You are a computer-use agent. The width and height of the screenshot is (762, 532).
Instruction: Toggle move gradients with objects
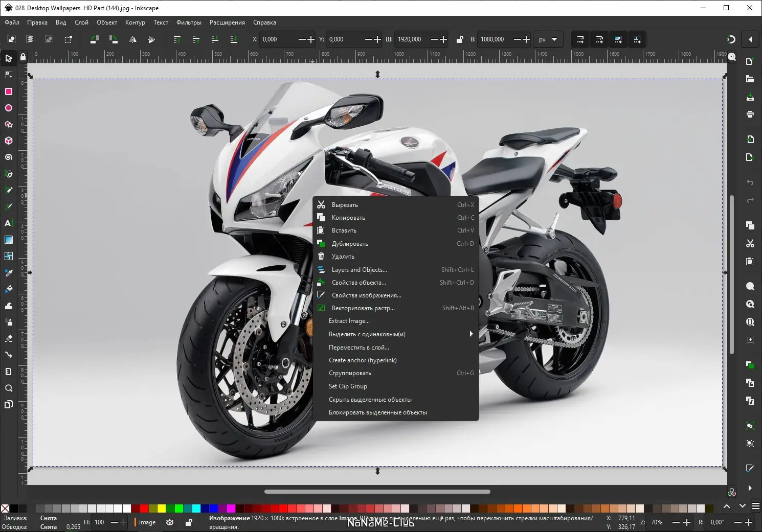pos(618,39)
